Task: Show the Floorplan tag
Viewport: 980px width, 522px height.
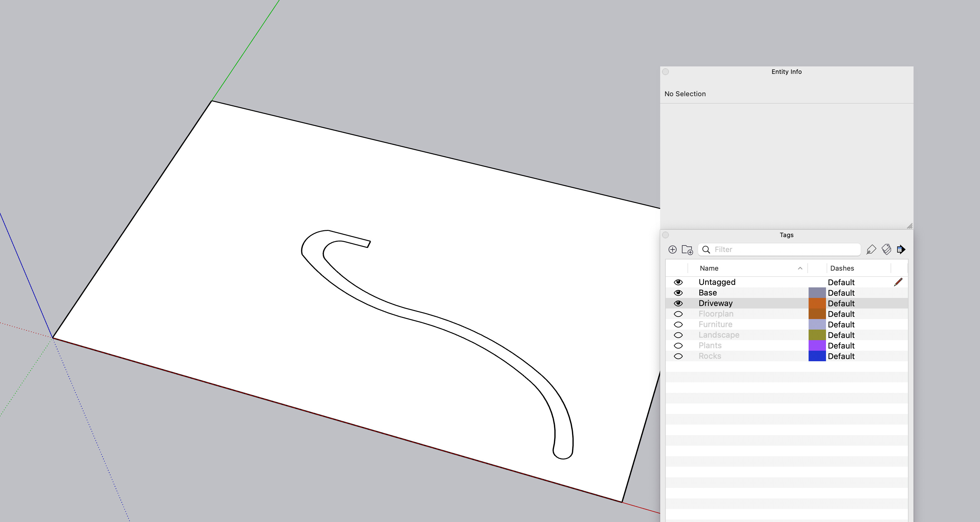Action: (x=678, y=314)
